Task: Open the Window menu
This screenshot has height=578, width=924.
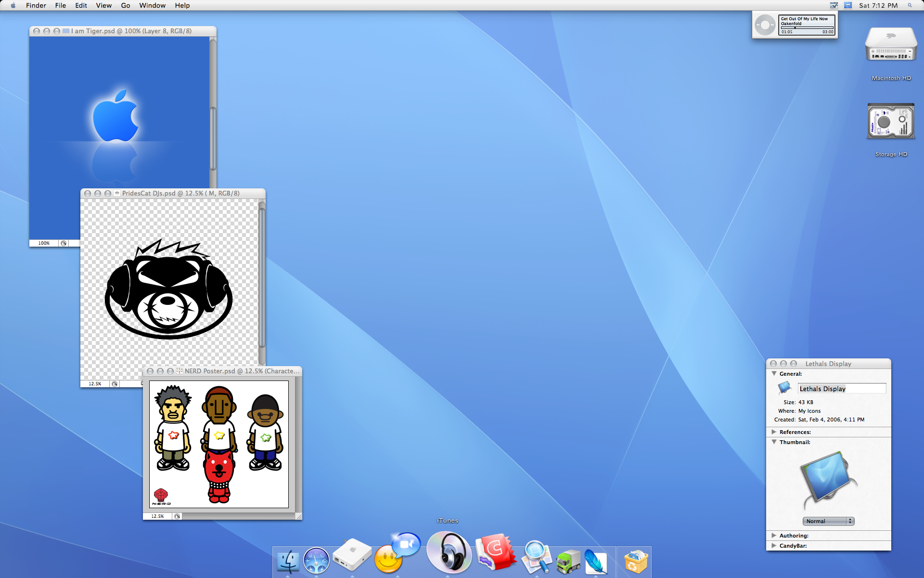Action: pos(152,5)
